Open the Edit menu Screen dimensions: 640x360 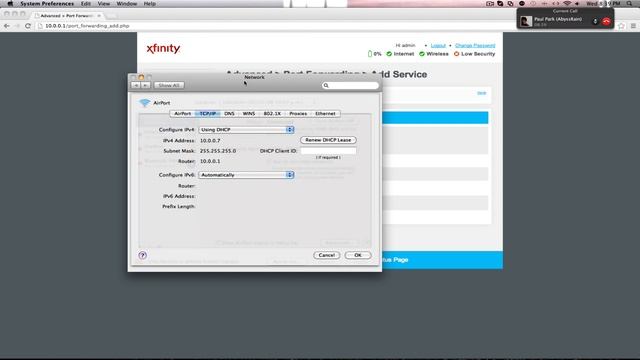(x=86, y=4)
